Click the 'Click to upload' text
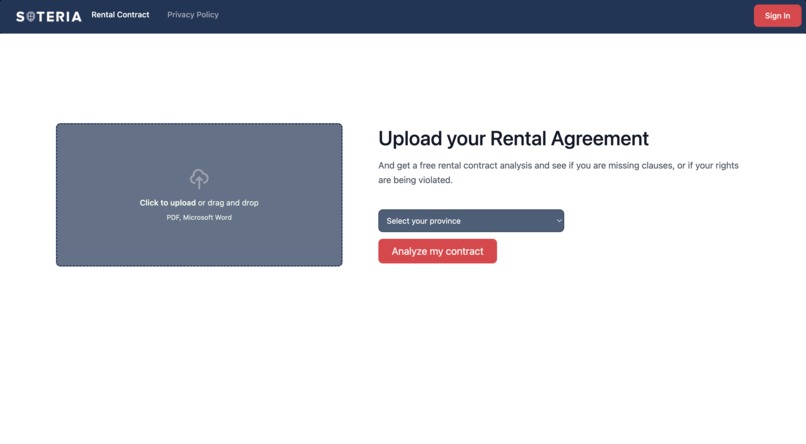Image resolution: width=806 pixels, height=444 pixels. (x=168, y=203)
